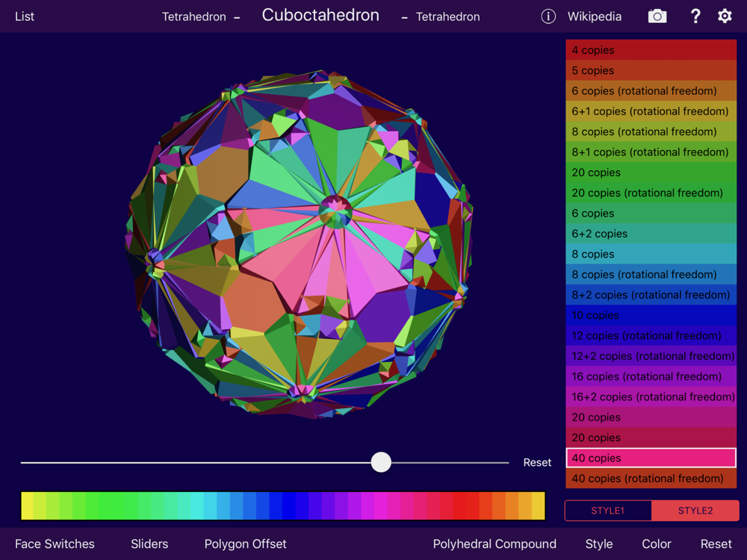The width and height of the screenshot is (747, 560).
Task: Select the STYLE2 option
Action: click(x=695, y=511)
